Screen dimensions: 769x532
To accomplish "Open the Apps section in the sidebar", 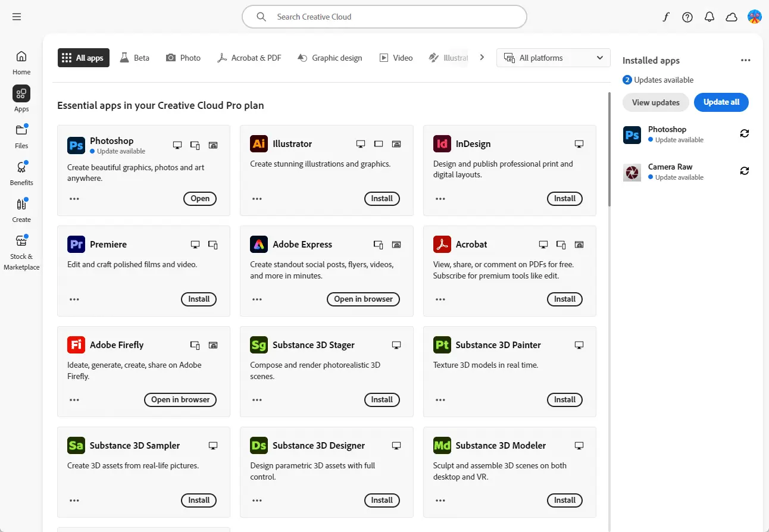I will pos(21,93).
